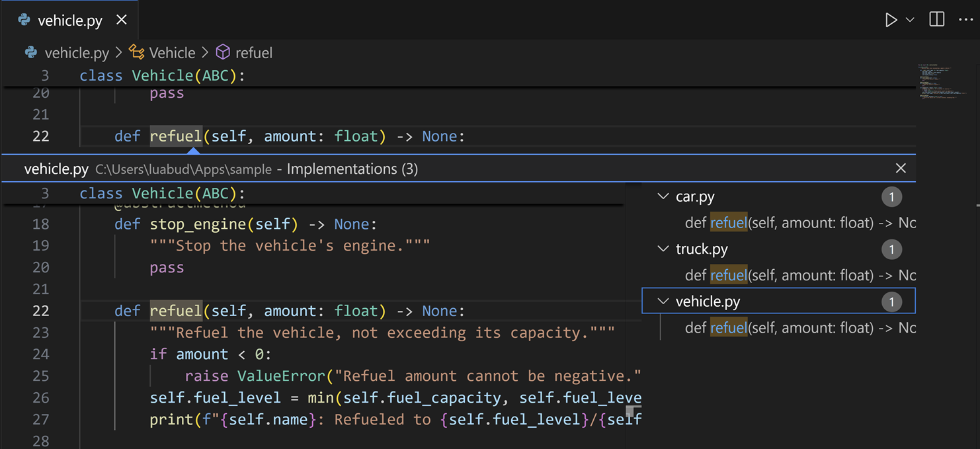This screenshot has width=980, height=449.
Task: Click line number 22 in the peek editor
Action: point(41,310)
